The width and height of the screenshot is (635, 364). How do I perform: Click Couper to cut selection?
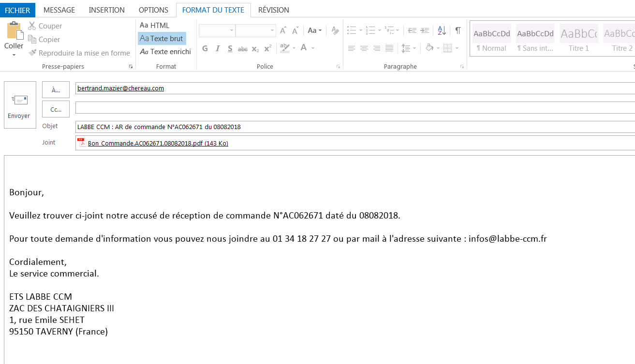[45, 26]
